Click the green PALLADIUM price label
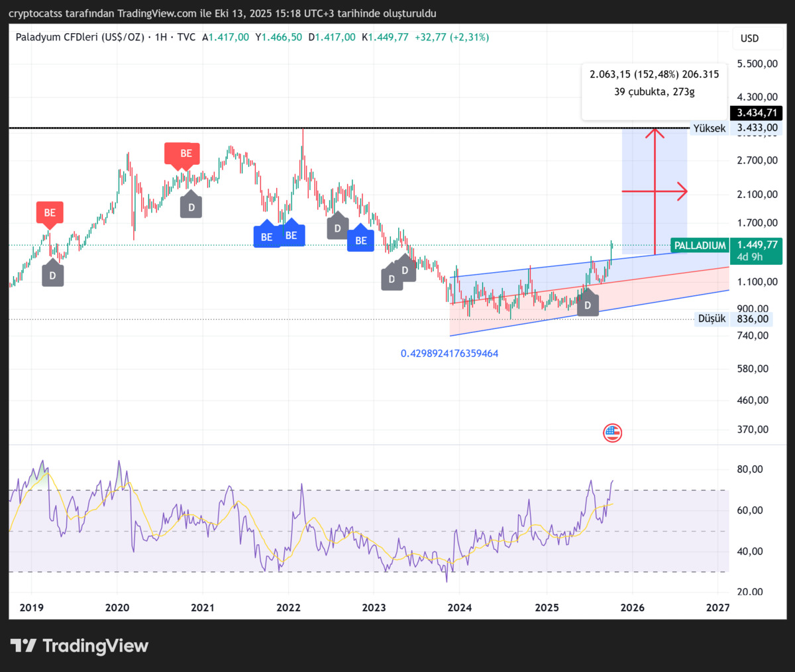 pos(700,246)
